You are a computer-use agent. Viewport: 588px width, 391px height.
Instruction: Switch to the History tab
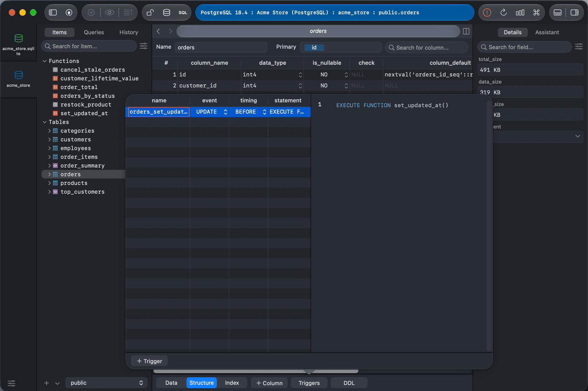(129, 32)
